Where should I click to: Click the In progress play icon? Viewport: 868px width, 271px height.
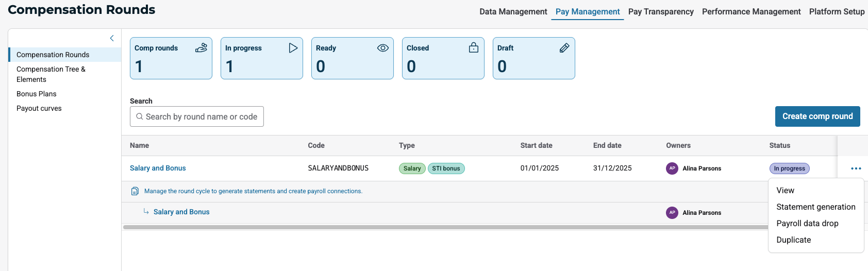click(293, 48)
